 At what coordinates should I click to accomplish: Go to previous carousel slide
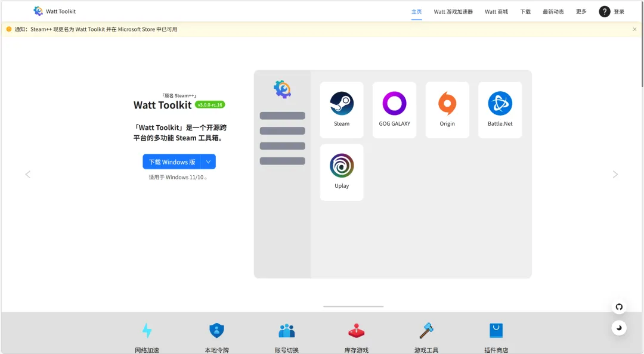click(x=28, y=174)
